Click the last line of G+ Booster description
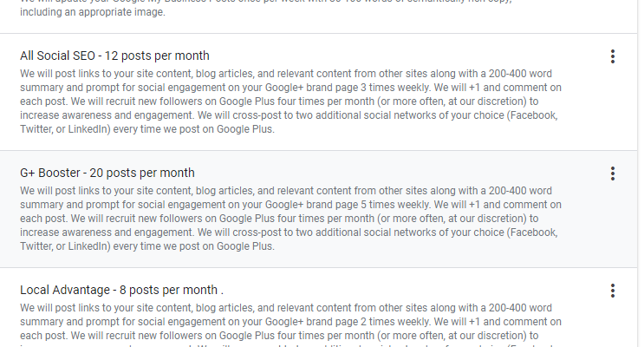This screenshot has width=644, height=347. 147,247
